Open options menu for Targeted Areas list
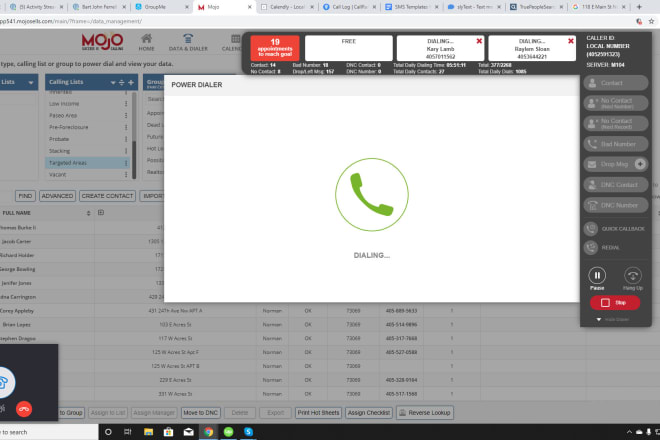The image size is (660, 440). pyautogui.click(x=125, y=161)
